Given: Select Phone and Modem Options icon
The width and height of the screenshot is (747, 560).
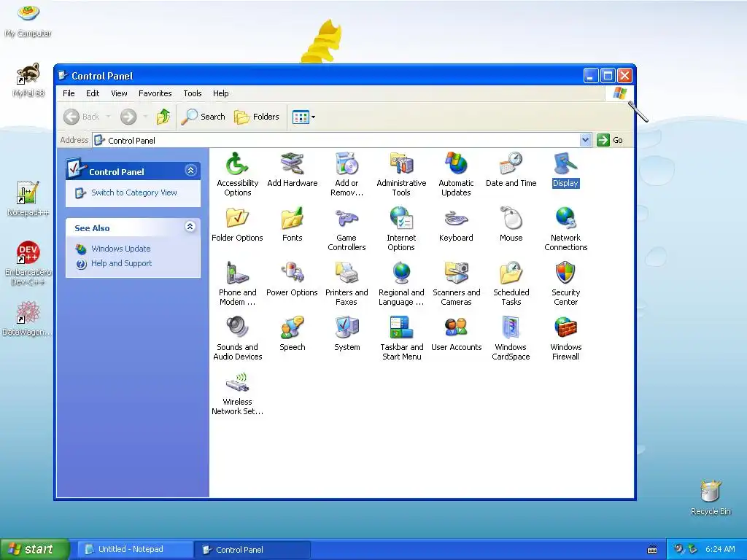Looking at the screenshot, I should (x=237, y=273).
